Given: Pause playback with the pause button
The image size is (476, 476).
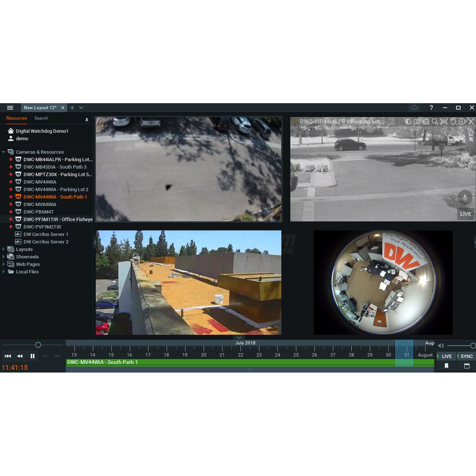Looking at the screenshot, I should 32,356.
